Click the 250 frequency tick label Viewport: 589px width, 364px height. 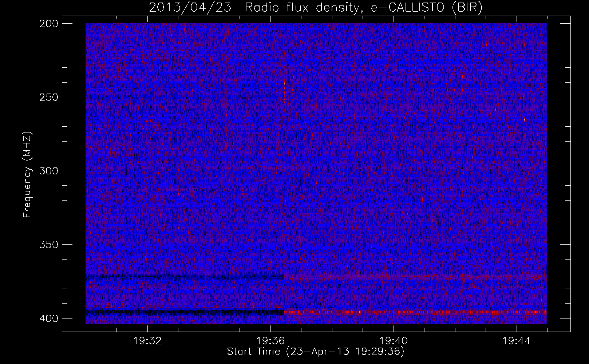pos(48,97)
